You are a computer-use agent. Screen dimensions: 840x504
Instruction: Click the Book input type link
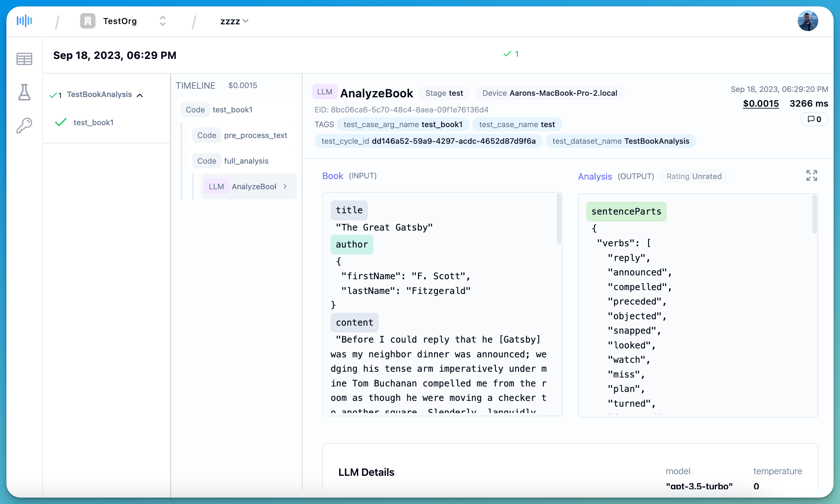[332, 175]
